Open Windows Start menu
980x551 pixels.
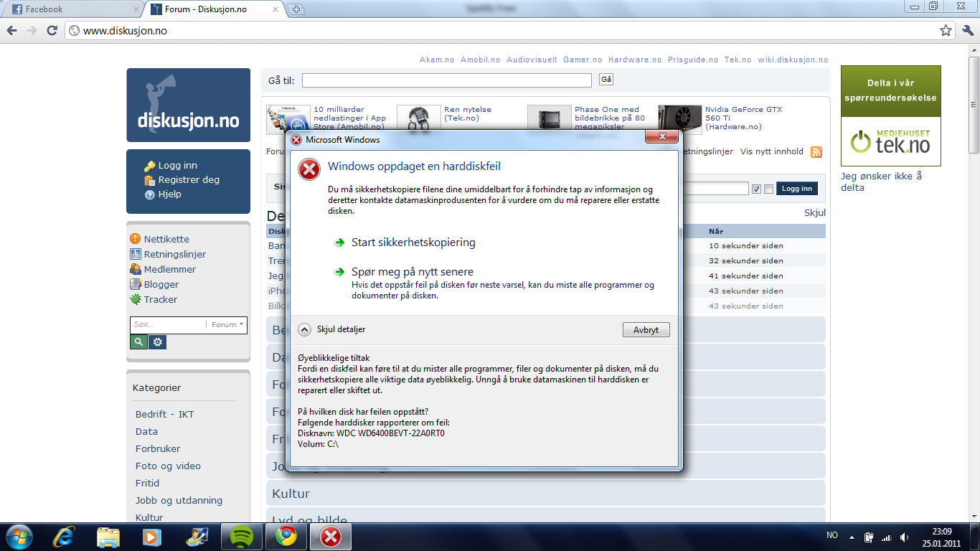coord(18,537)
